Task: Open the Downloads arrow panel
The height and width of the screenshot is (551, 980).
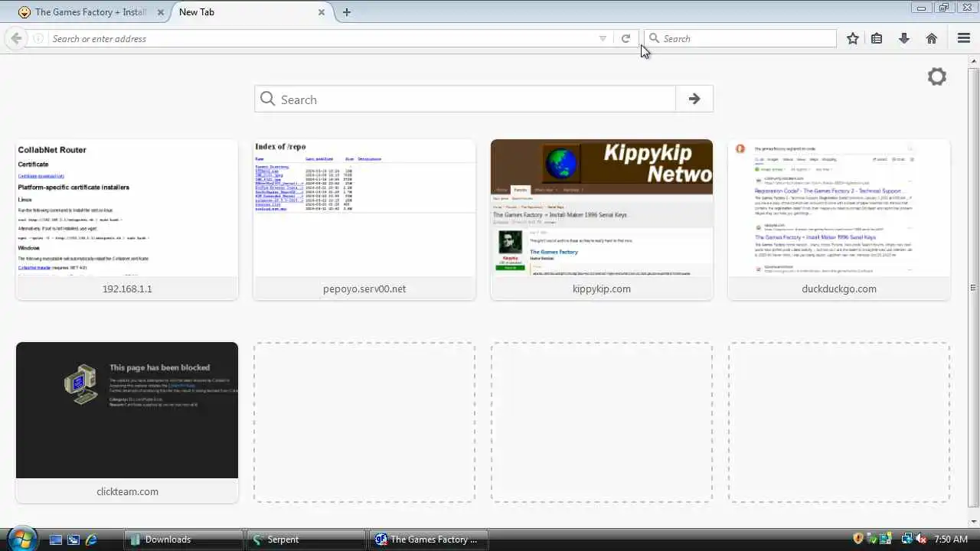Action: pyautogui.click(x=904, y=38)
